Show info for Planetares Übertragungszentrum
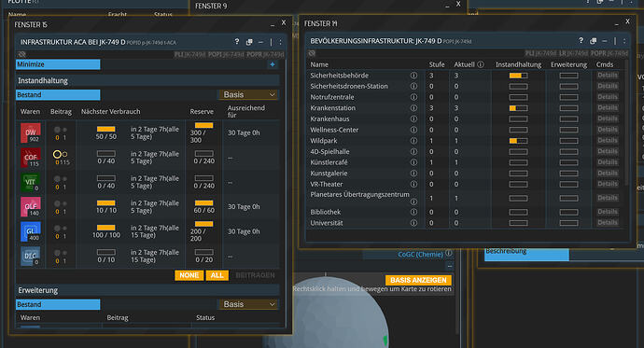644x348 pixels. click(413, 202)
